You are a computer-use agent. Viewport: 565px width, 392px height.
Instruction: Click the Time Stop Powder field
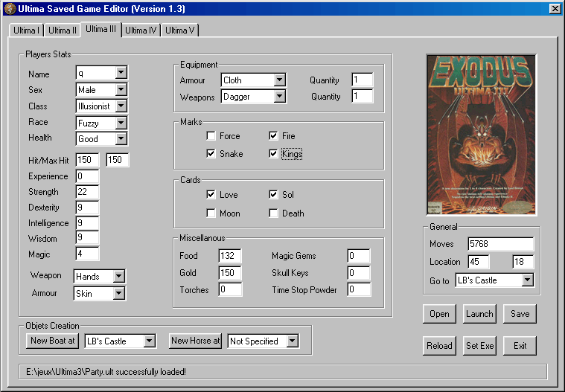359,289
